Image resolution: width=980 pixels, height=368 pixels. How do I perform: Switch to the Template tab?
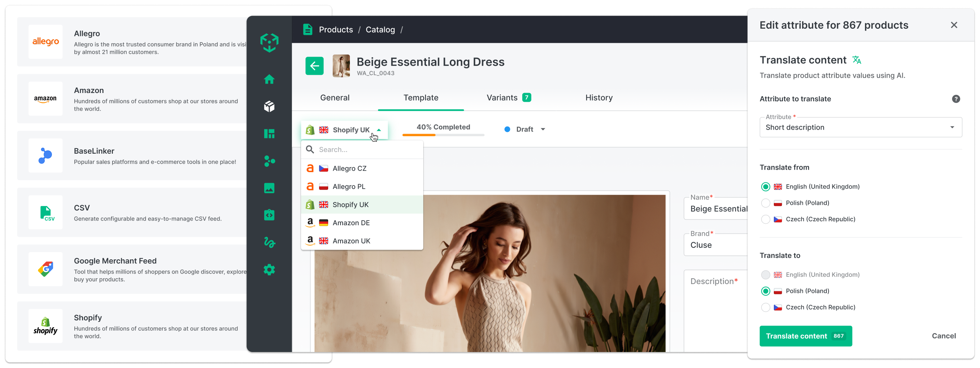(420, 97)
